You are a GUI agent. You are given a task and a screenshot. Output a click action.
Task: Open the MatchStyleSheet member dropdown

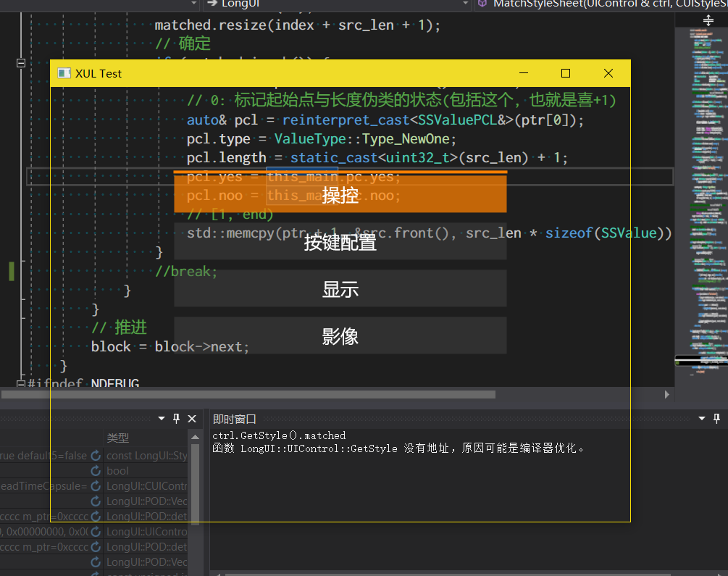tap(601, 4)
